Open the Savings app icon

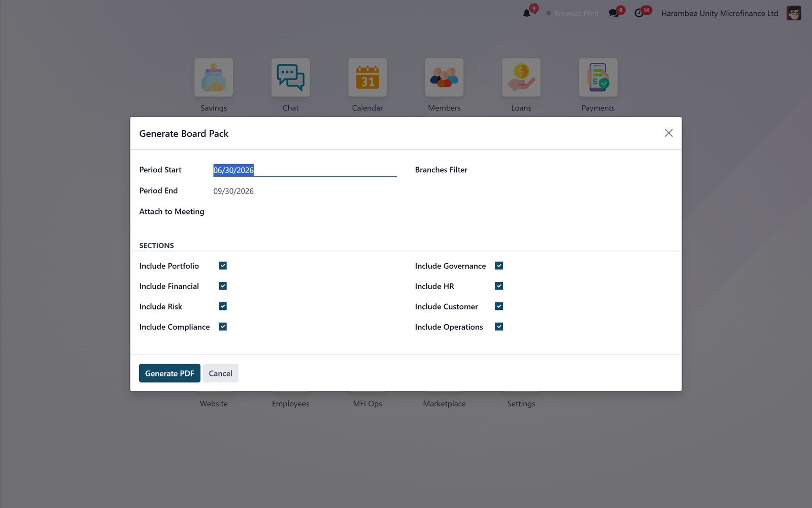214,77
